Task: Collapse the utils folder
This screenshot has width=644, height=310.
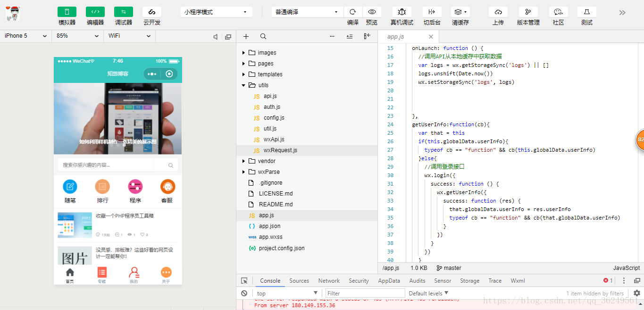Action: tap(243, 85)
